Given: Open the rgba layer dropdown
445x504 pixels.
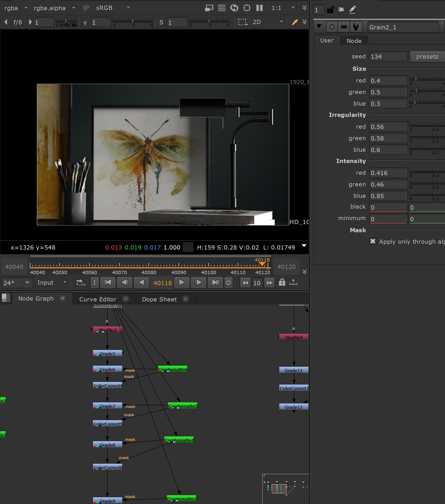Looking at the screenshot, I should click(x=15, y=8).
